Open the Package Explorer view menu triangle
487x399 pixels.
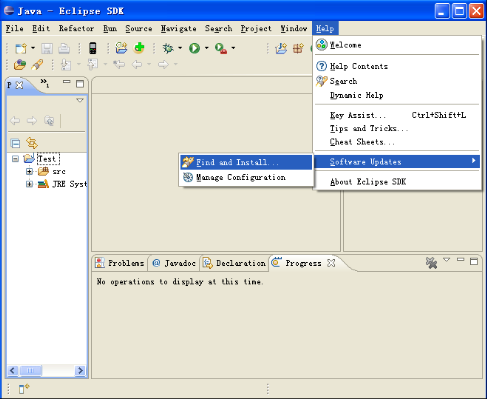[80, 100]
